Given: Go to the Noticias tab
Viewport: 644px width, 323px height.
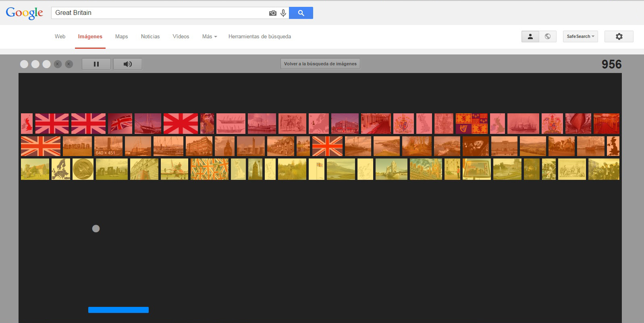Looking at the screenshot, I should click(x=150, y=36).
